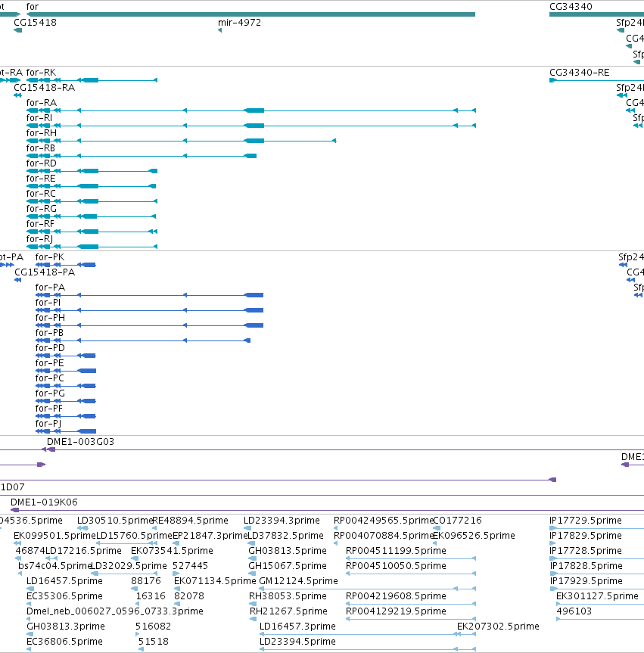
Task: Select the LD23394.3prime EST label
Action: click(x=282, y=521)
